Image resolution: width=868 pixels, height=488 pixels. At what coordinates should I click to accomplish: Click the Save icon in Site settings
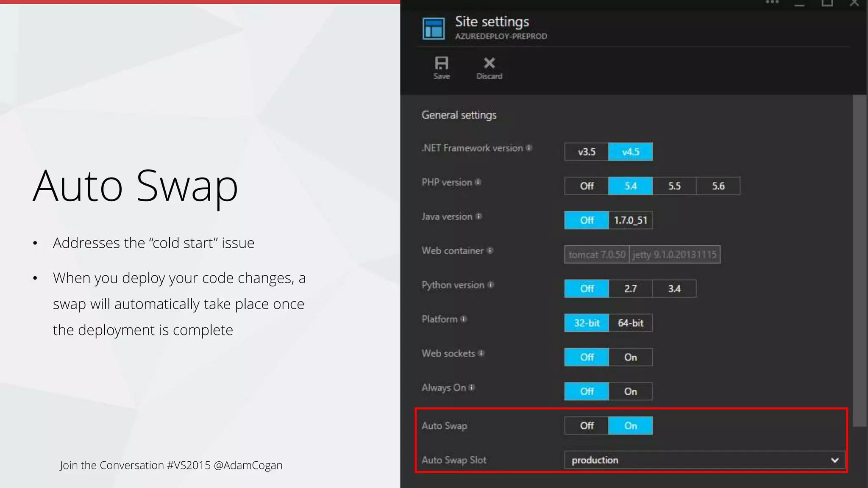coord(441,64)
